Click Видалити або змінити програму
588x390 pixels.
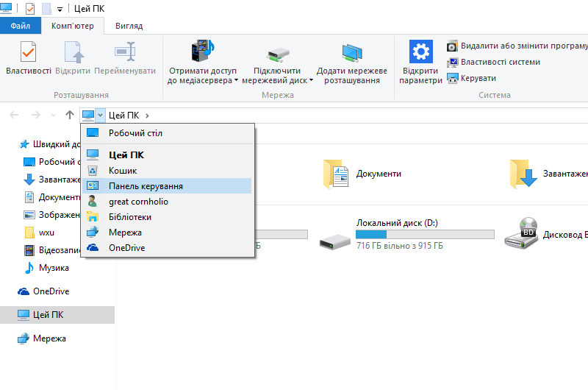[517, 46]
